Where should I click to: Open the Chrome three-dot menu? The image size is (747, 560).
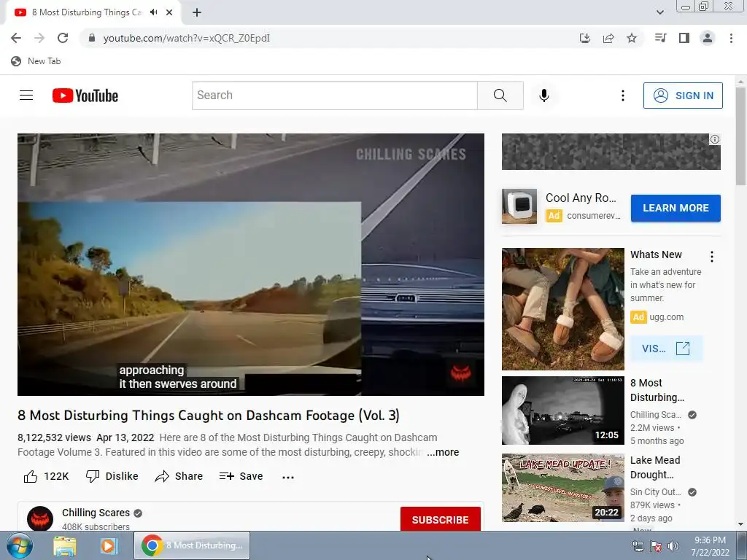coord(731,38)
